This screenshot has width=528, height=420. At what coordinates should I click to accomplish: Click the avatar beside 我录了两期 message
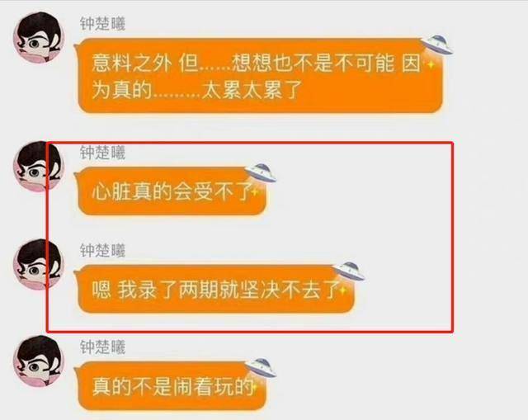pos(39,264)
